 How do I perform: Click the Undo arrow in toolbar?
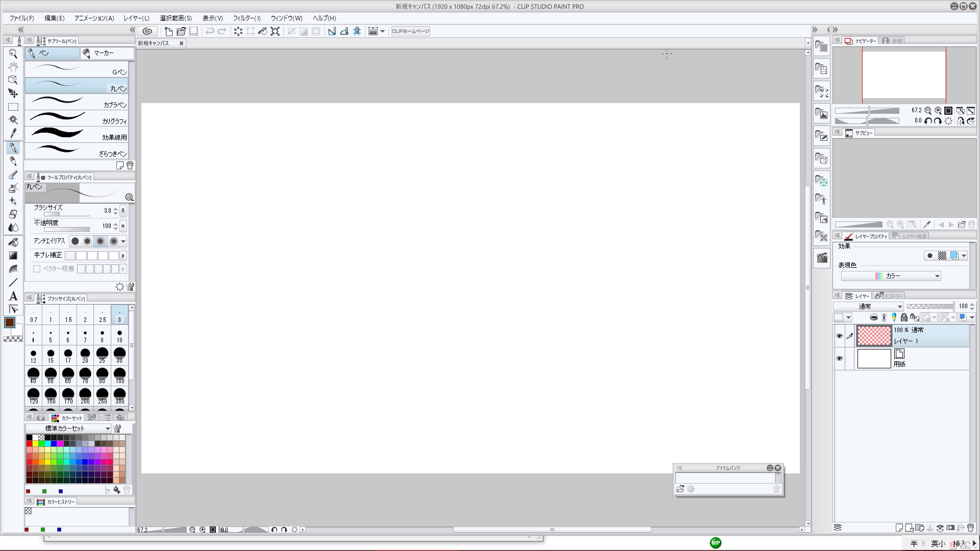pyautogui.click(x=209, y=31)
